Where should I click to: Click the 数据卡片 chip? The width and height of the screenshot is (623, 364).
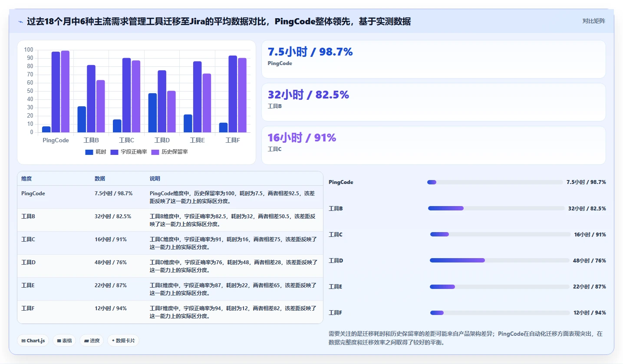[123, 341]
